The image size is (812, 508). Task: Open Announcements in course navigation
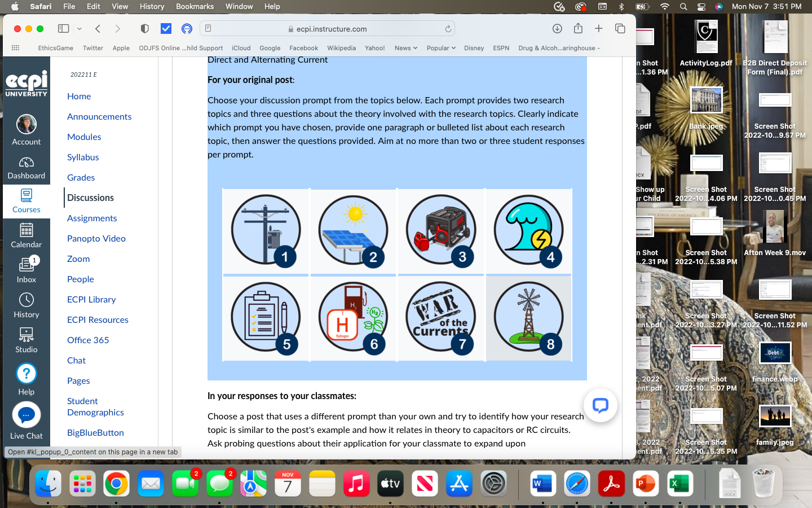99,117
